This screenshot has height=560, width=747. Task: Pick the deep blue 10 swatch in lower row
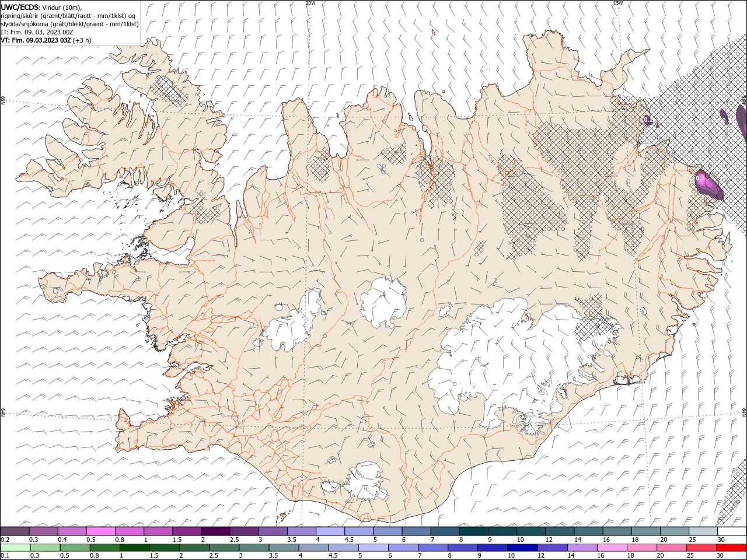pyautogui.click(x=522, y=548)
